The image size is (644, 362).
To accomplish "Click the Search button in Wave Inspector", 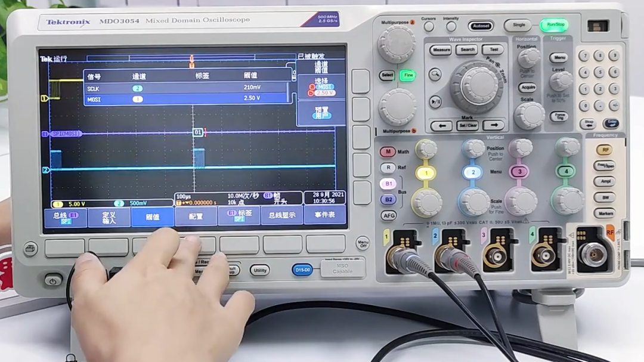I will point(467,49).
